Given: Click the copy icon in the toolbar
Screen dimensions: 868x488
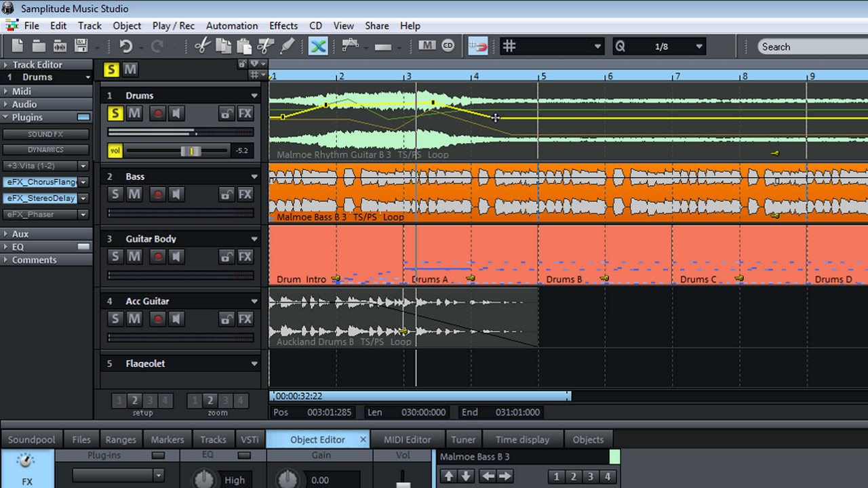Looking at the screenshot, I should click(x=223, y=46).
